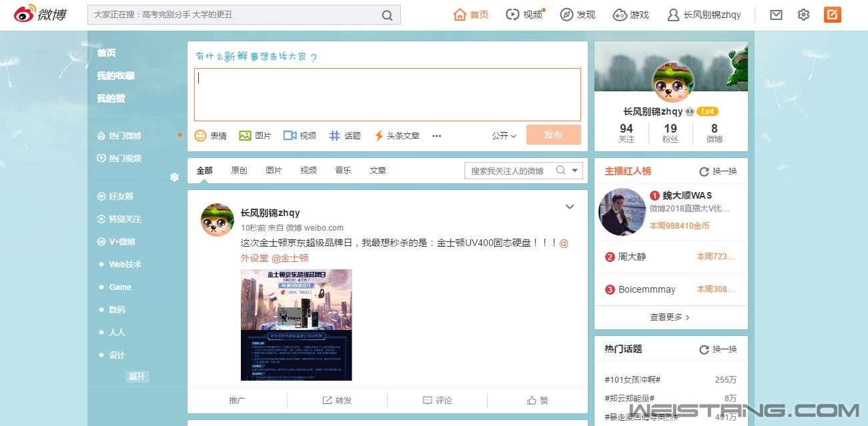Open the 公开 visibility dropdown
Viewport: 868px width, 426px height.
(x=504, y=135)
